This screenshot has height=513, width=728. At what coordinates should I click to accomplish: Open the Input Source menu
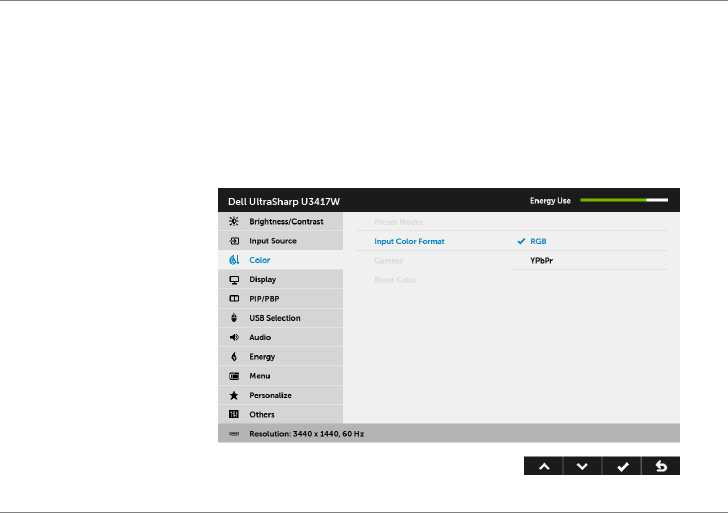[x=280, y=241]
